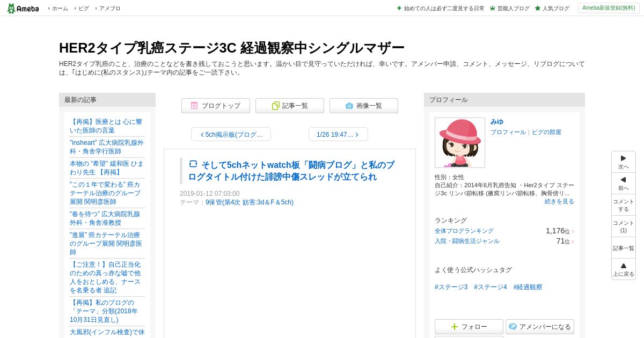Click the green pages icon on 記事一覧

(x=275, y=106)
